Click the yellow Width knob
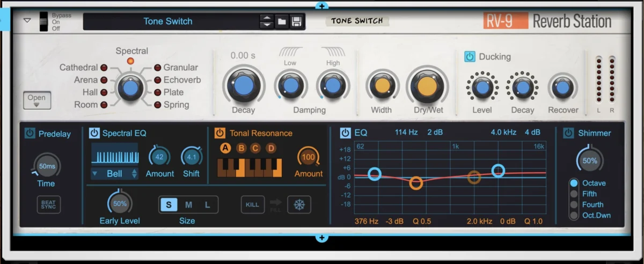Image resolution: width=644 pixels, height=264 pixels. tap(382, 86)
